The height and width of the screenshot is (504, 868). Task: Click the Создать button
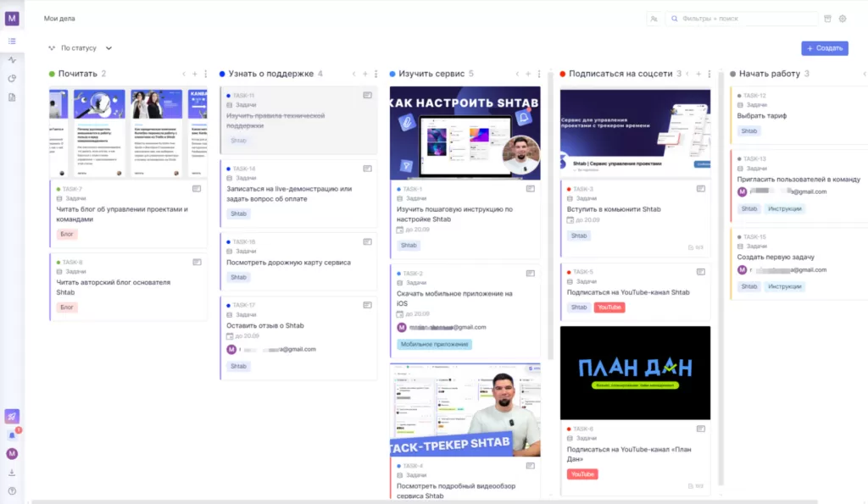824,48
